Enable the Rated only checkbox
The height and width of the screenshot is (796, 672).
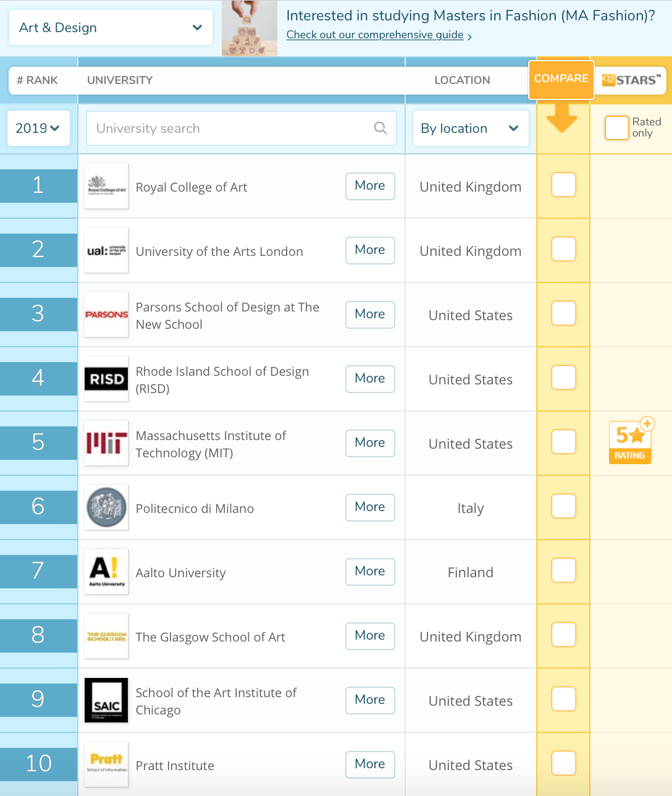(x=616, y=128)
